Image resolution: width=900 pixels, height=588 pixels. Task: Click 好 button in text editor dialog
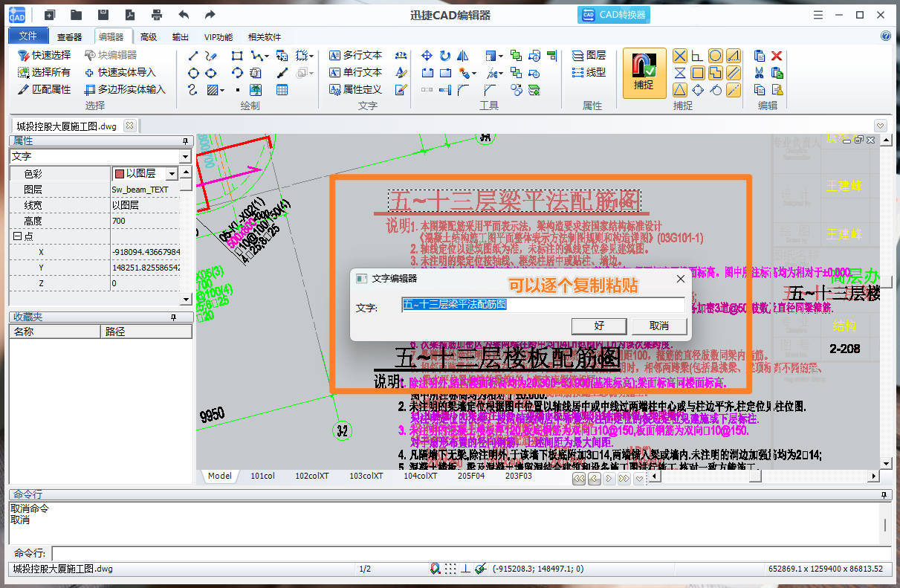600,326
